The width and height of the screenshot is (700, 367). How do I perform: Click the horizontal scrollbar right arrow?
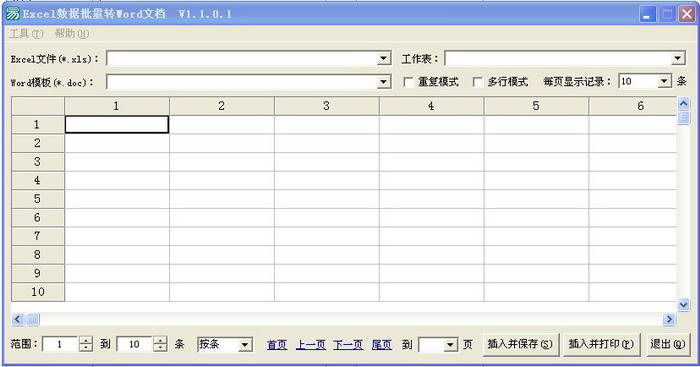pos(669,319)
